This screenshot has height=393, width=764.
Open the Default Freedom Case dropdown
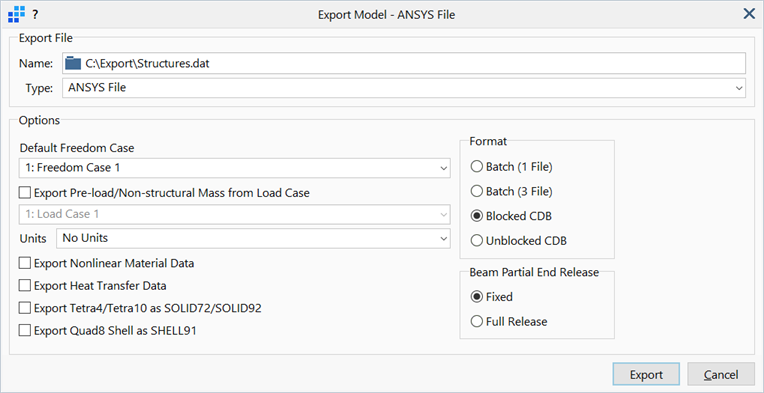pos(234,168)
